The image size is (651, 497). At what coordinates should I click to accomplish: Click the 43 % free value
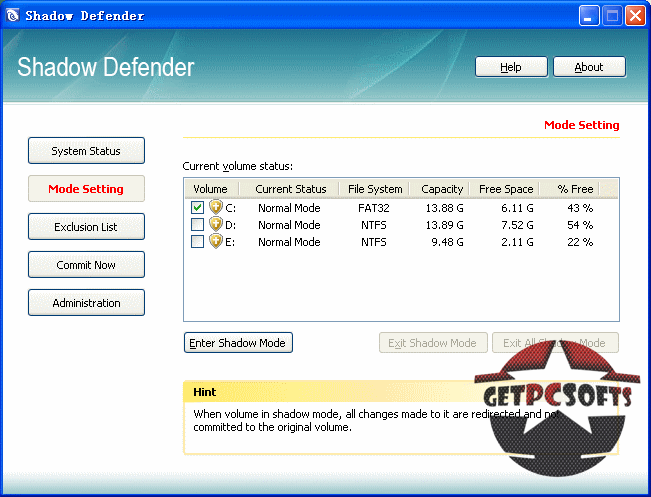[x=580, y=208]
